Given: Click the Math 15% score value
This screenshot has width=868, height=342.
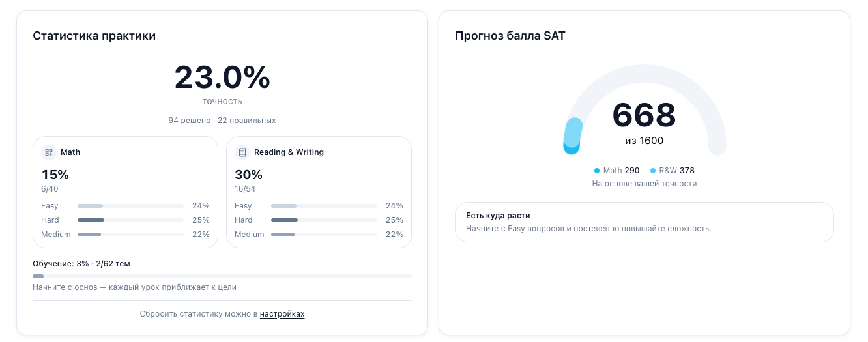Looking at the screenshot, I should (x=55, y=175).
